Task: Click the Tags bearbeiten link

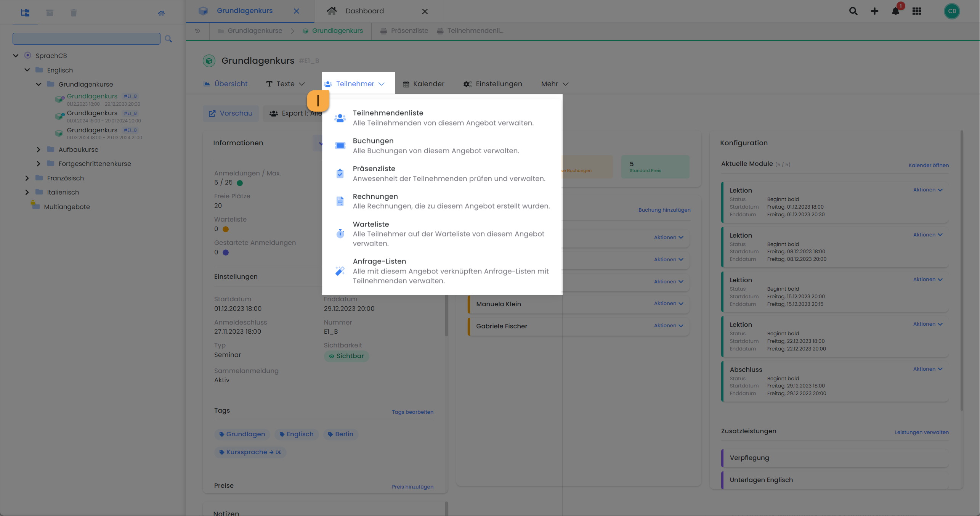Action: click(x=412, y=412)
